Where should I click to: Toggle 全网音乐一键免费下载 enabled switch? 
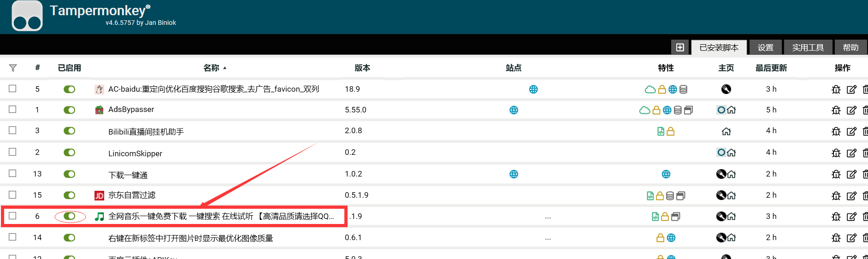point(70,216)
